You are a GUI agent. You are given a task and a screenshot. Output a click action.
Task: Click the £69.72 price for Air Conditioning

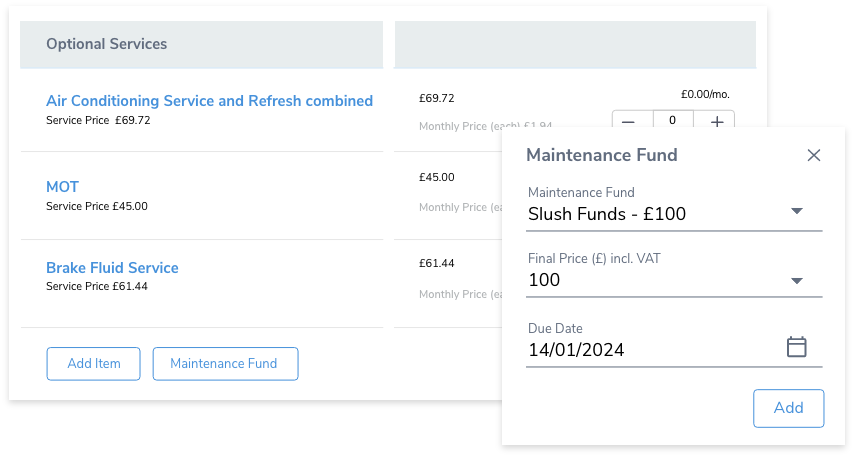point(436,98)
